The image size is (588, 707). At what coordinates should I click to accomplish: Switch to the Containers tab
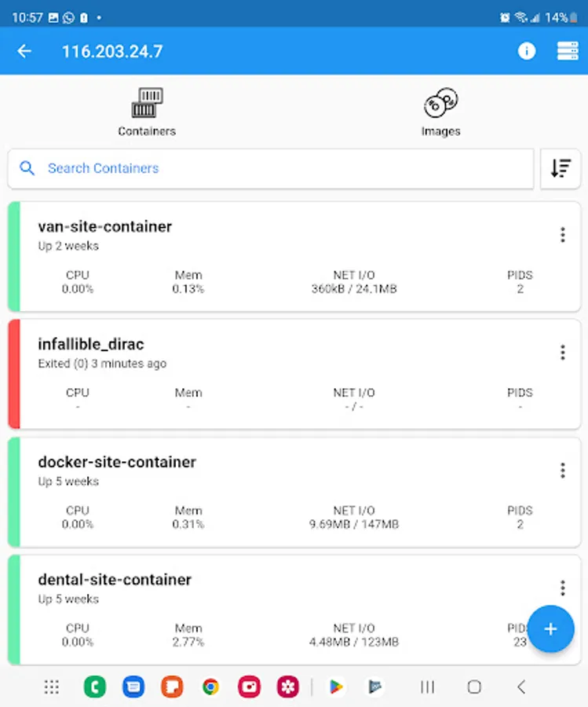pyautogui.click(x=147, y=112)
